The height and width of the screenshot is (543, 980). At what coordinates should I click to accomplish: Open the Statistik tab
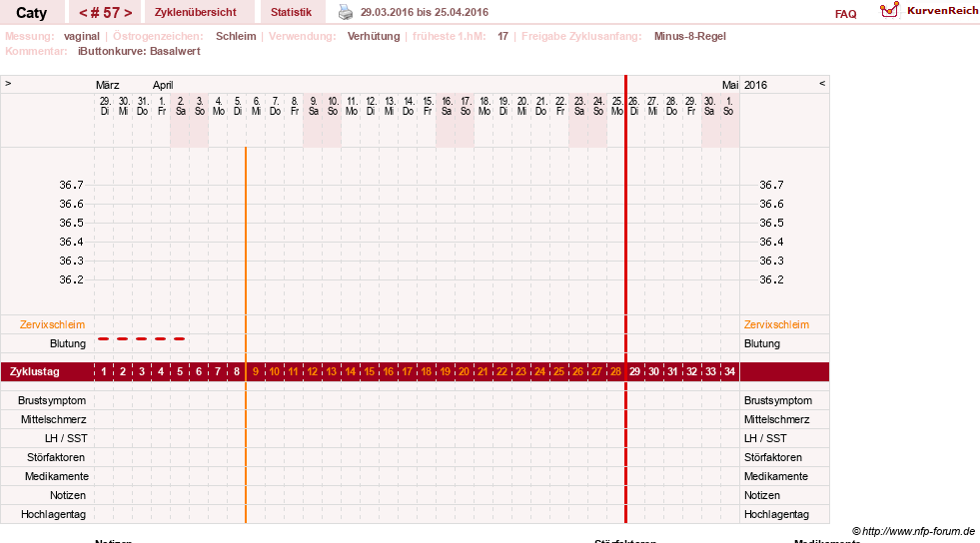click(292, 13)
